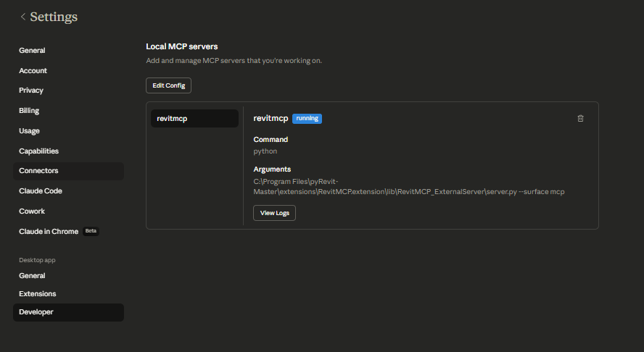This screenshot has width=644, height=352.
Task: Click the Desktop app section label
Action: point(37,260)
